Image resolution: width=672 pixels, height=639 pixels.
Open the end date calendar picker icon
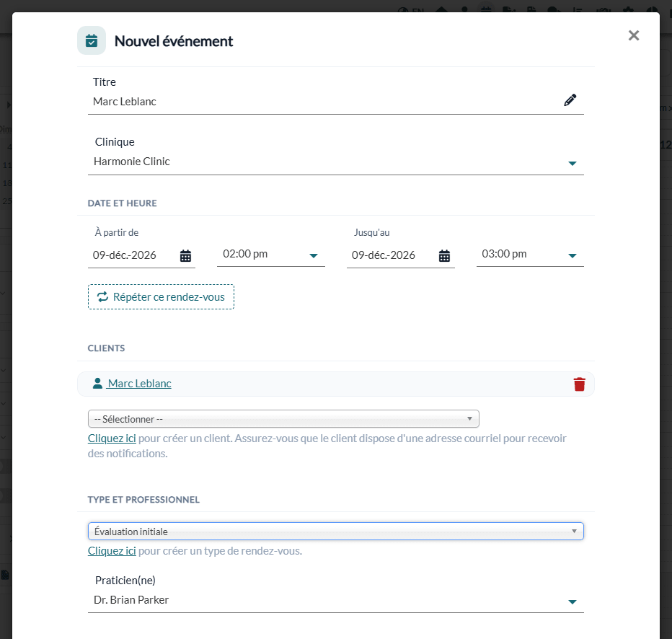(444, 256)
